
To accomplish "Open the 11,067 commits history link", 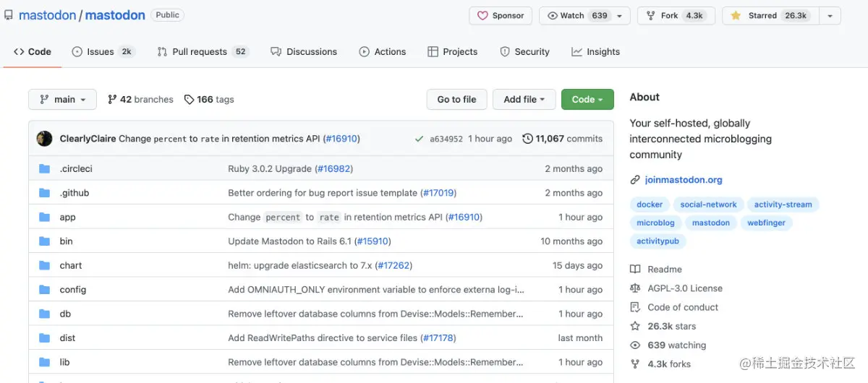I will [563, 139].
